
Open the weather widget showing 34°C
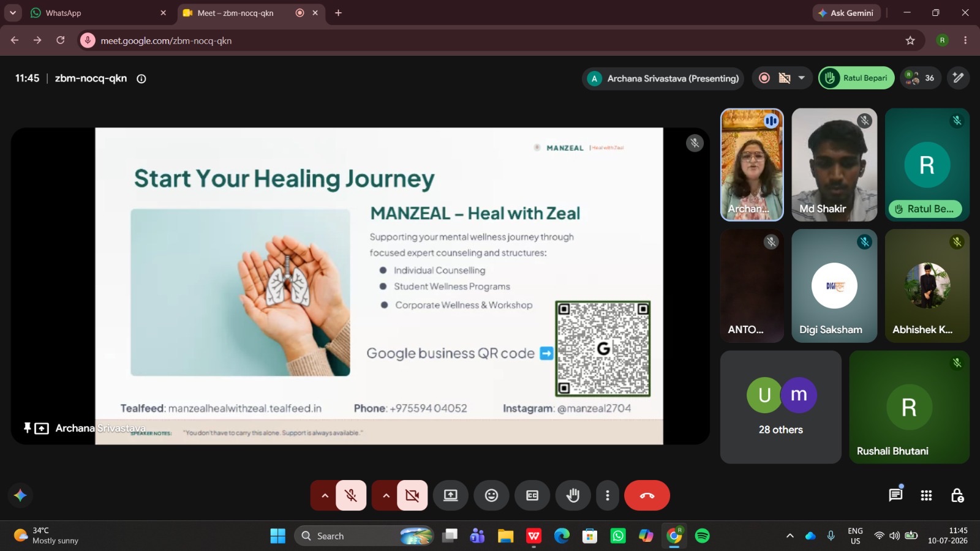[47, 536]
